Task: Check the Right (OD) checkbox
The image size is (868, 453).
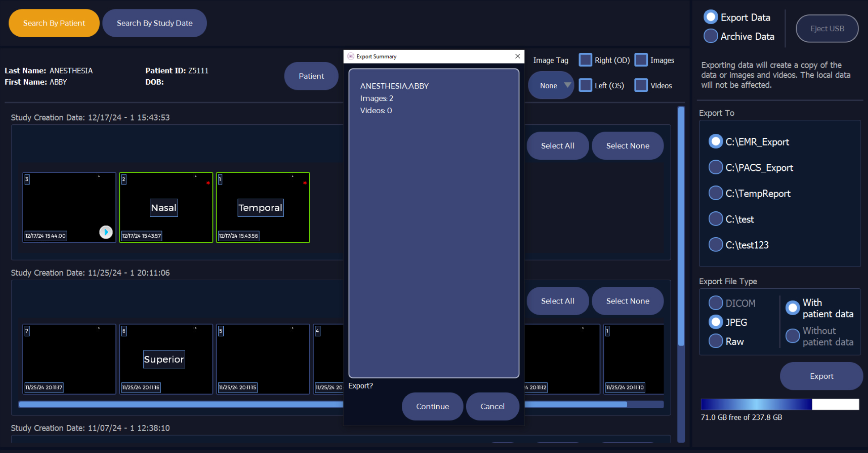Action: coord(585,60)
